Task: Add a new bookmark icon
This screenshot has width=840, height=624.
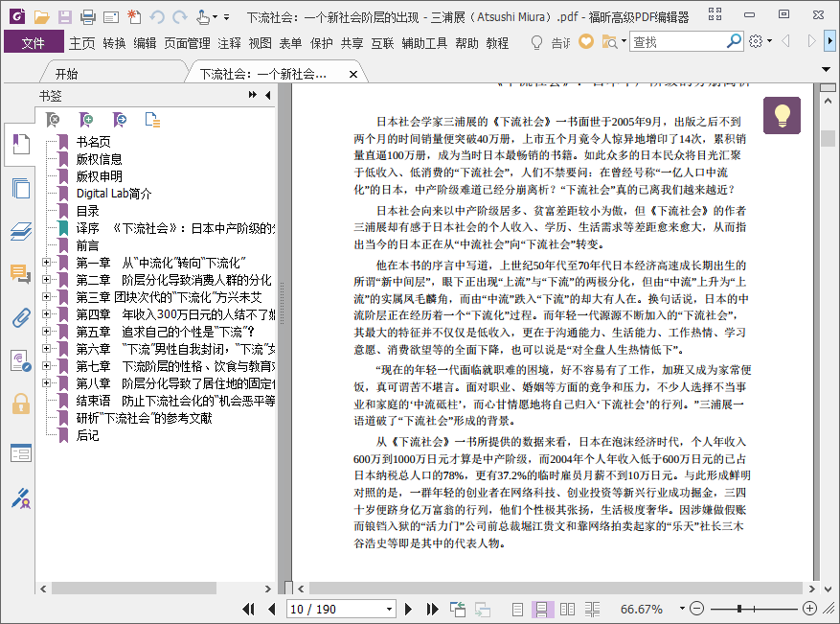Action: click(x=85, y=120)
